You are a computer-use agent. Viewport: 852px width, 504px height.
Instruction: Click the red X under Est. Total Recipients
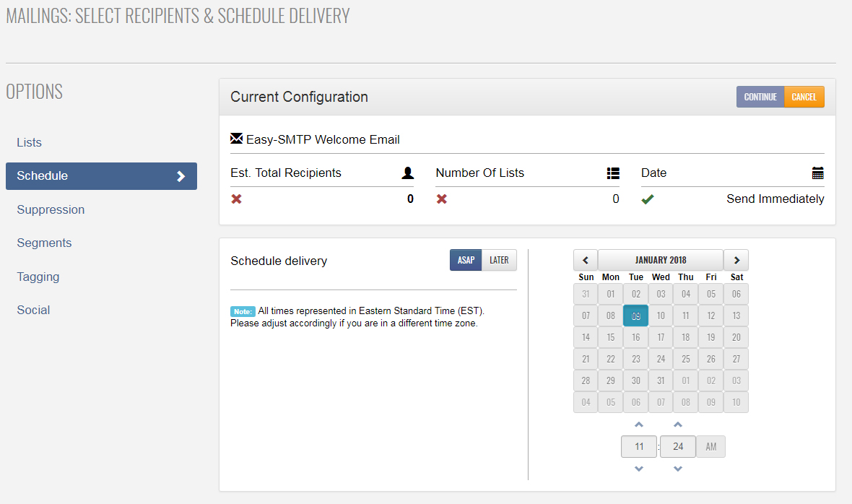point(236,199)
